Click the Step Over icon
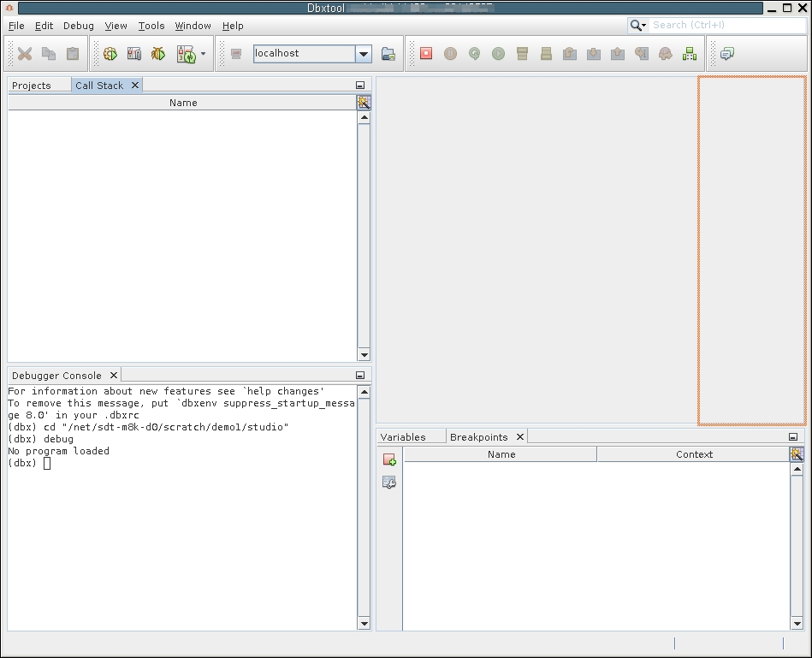The width and height of the screenshot is (812, 658). (x=570, y=53)
